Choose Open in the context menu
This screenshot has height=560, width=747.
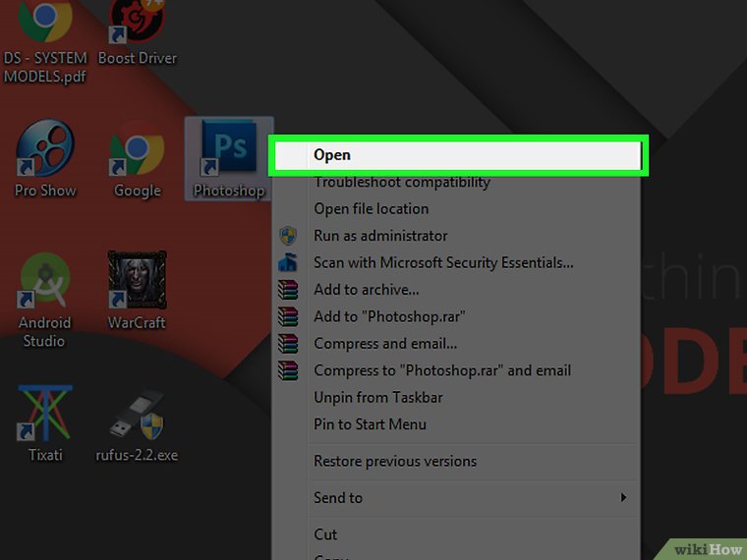pos(332,155)
